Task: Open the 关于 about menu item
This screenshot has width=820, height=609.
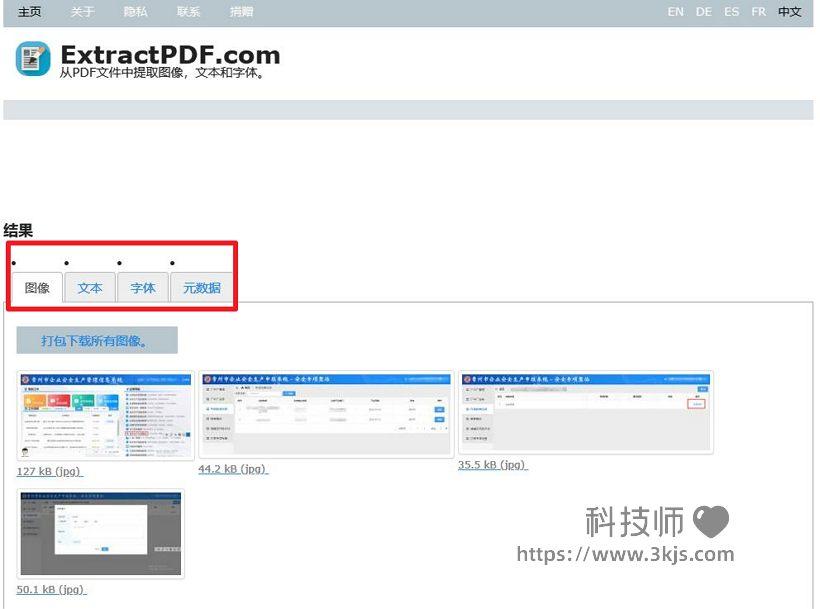Action: pyautogui.click(x=82, y=12)
